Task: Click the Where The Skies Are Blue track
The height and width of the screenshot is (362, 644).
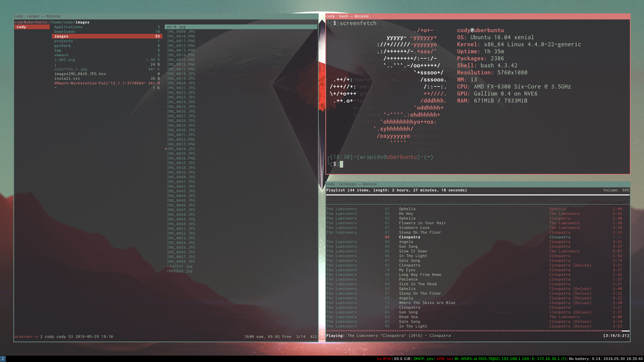Action: click(427, 303)
